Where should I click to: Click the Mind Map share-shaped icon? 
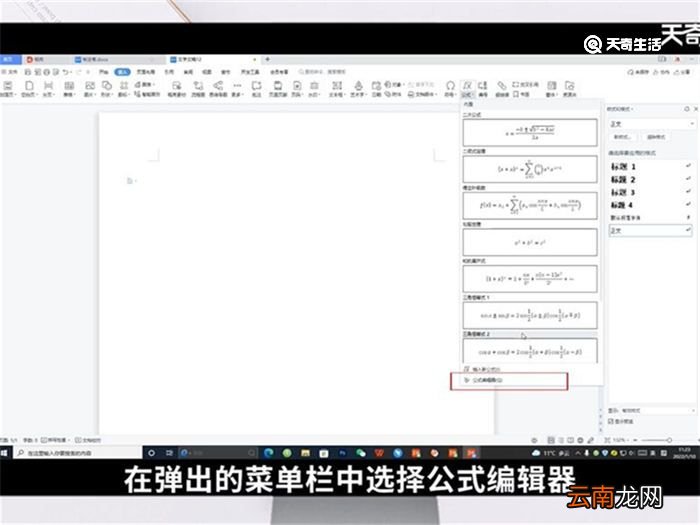click(218, 88)
